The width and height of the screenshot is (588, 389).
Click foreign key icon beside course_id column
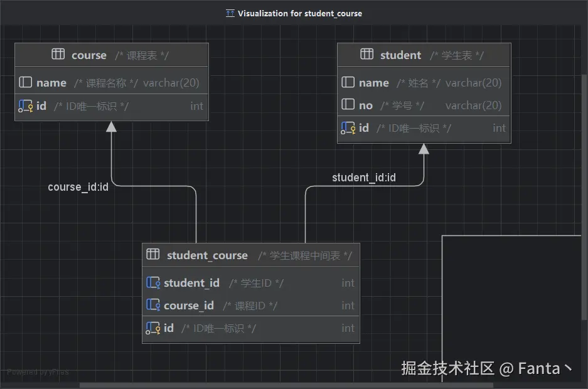click(153, 305)
